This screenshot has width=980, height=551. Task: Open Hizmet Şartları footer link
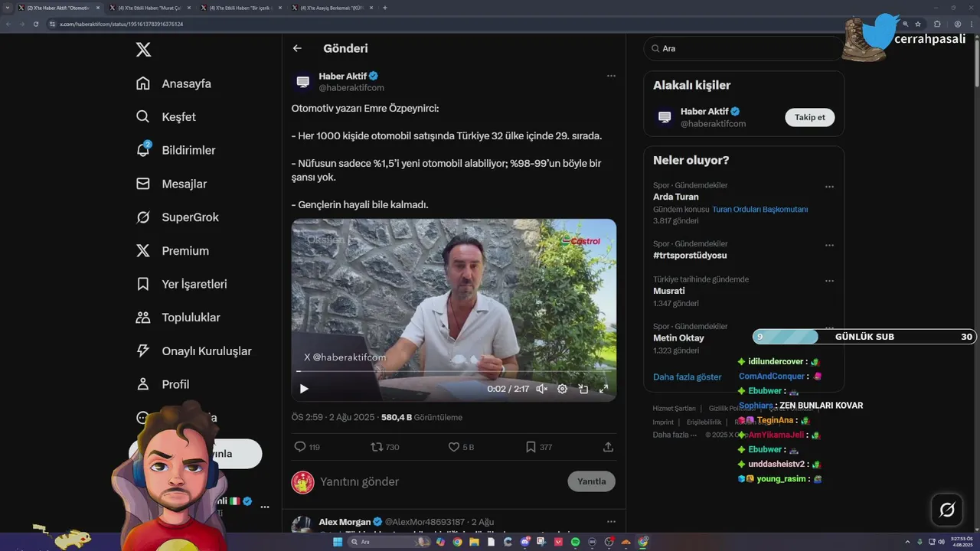click(674, 408)
